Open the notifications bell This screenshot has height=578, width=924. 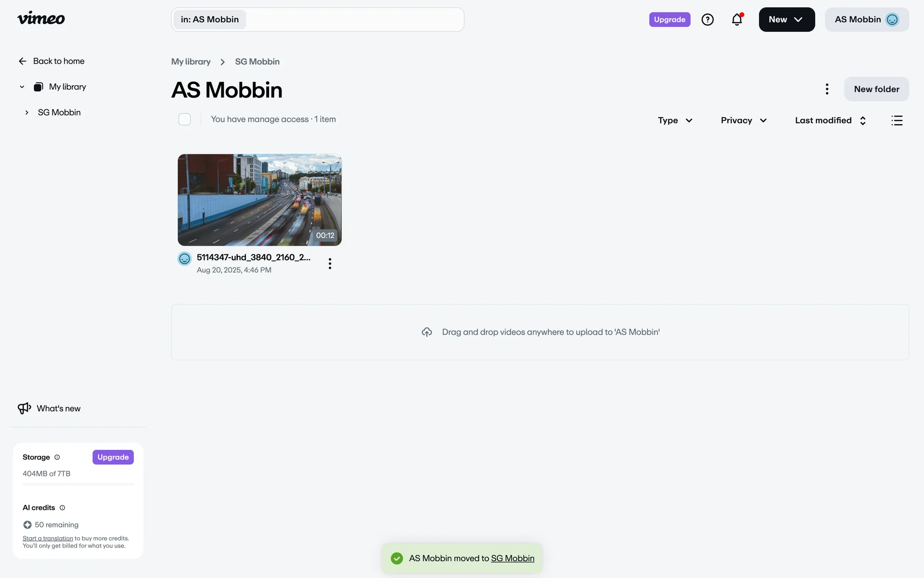tap(737, 19)
